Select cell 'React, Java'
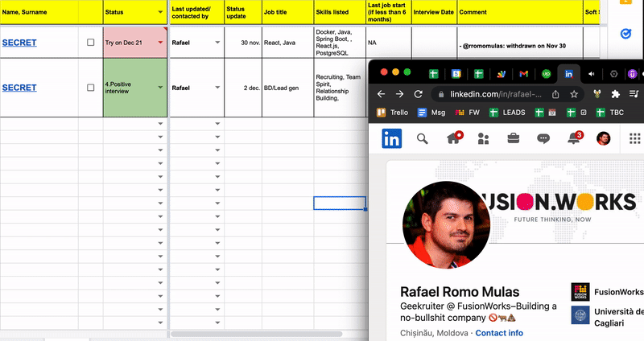Image resolution: width=644 pixels, height=341 pixels. click(x=287, y=43)
